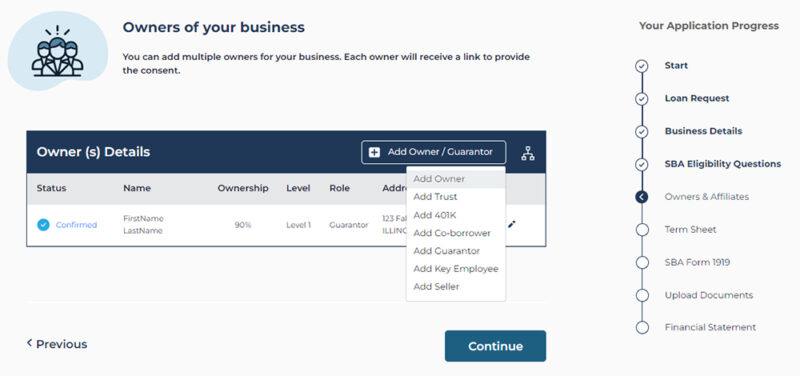Edit the FirstName LastName owner row

point(512,224)
